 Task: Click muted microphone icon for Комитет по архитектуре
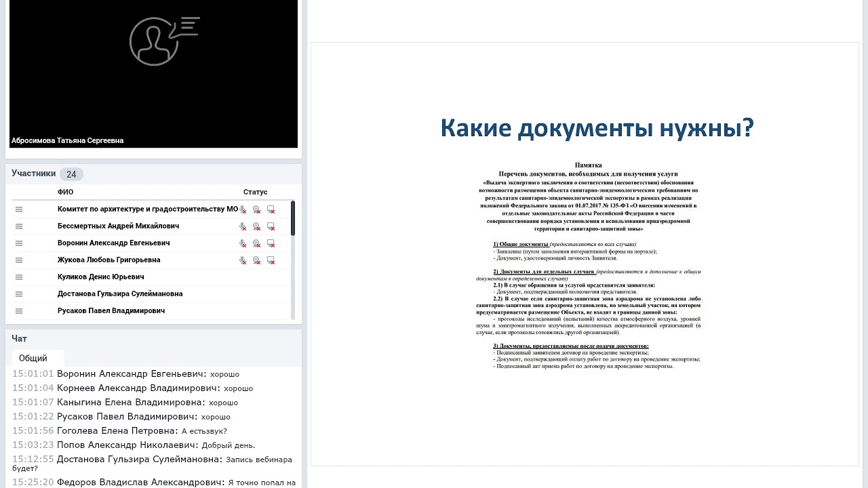[243, 209]
